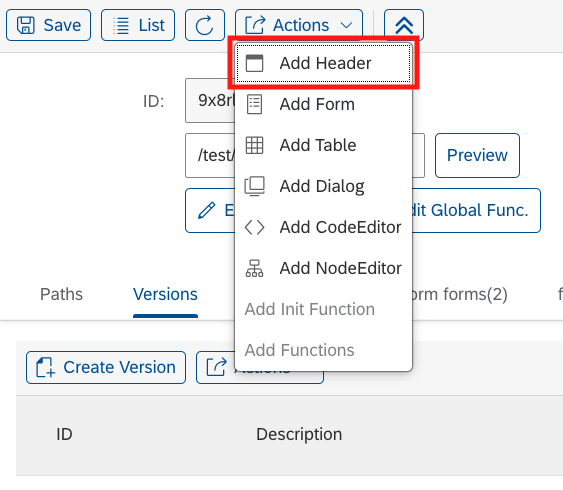Click the Add NodeEditor hierarchy icon
This screenshot has width=563, height=490.
pos(255,268)
